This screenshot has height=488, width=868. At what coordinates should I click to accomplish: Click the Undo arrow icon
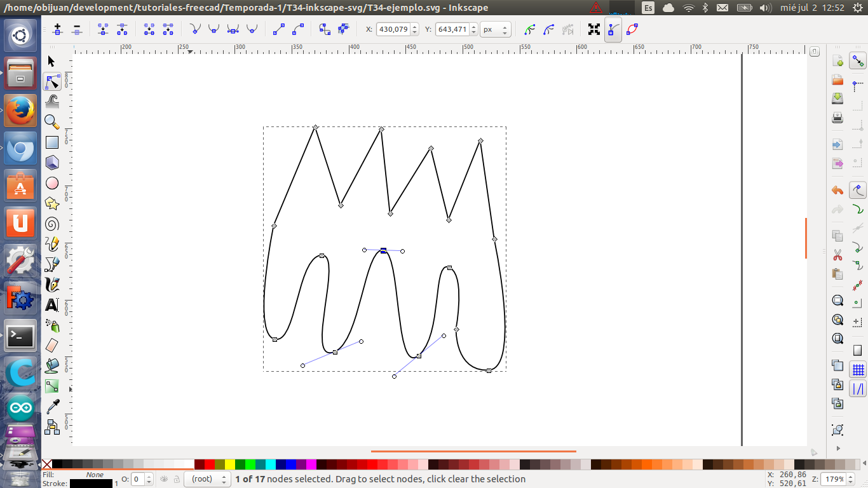click(x=837, y=190)
